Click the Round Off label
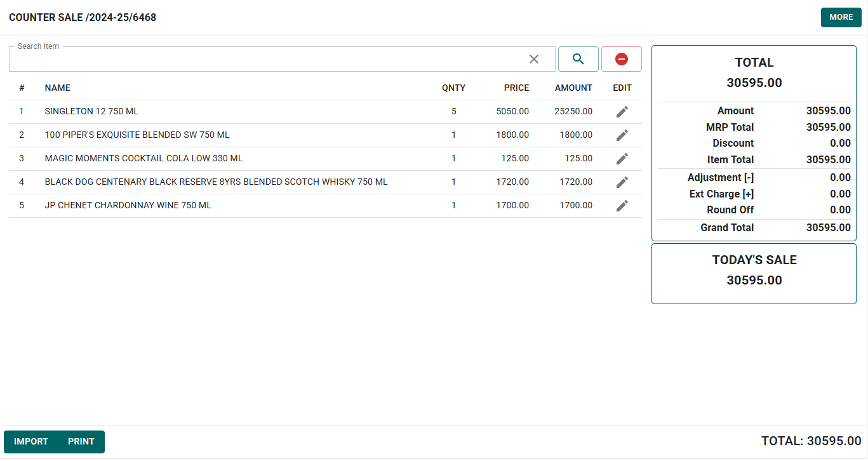868x461 pixels. (730, 210)
